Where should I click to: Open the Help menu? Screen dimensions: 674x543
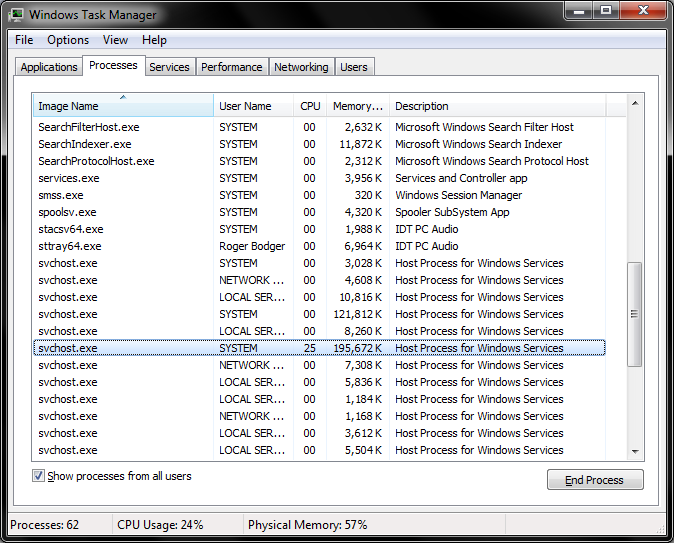154,40
